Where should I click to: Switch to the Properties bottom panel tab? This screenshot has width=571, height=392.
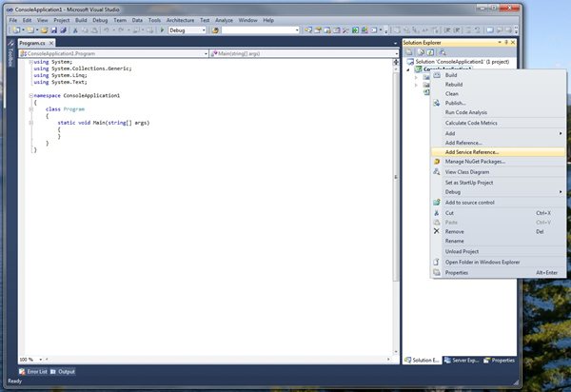(x=500, y=360)
